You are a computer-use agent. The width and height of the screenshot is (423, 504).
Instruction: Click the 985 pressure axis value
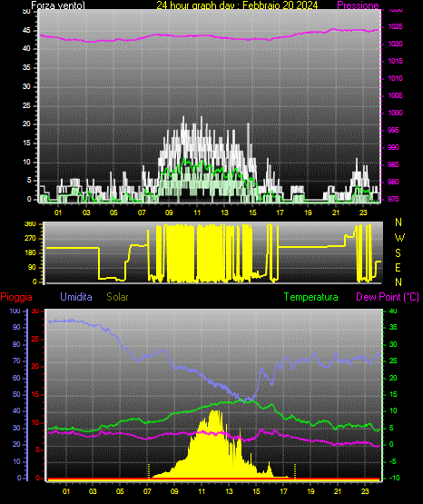pyautogui.click(x=393, y=164)
